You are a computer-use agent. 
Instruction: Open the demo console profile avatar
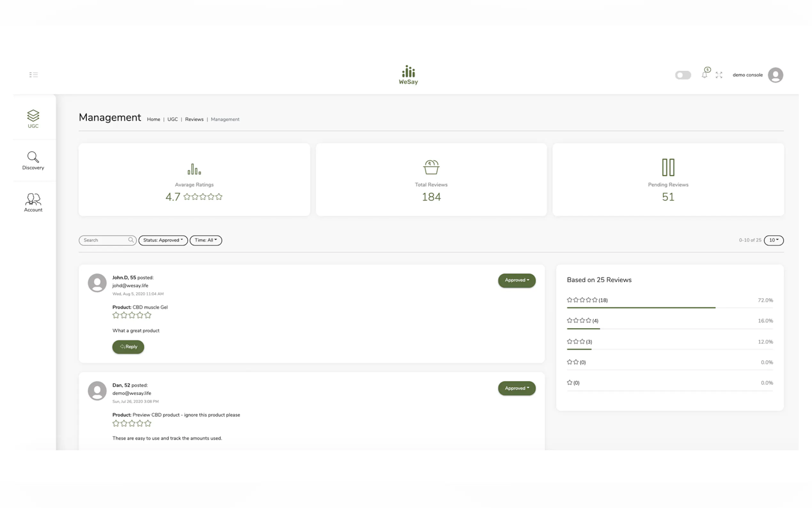[775, 75]
